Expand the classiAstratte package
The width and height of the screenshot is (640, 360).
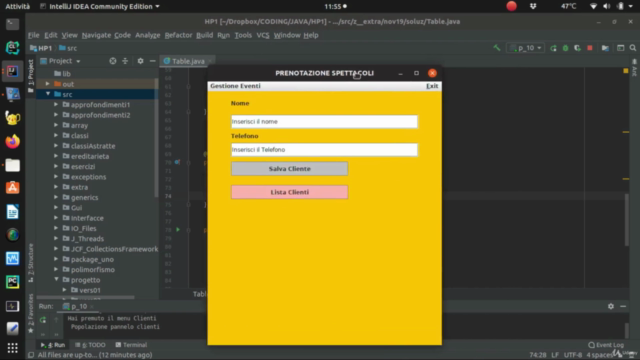click(x=56, y=146)
